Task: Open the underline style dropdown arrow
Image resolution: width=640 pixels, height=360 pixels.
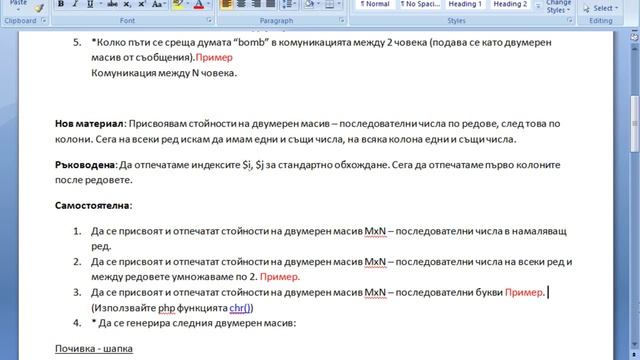Action: 100,4
